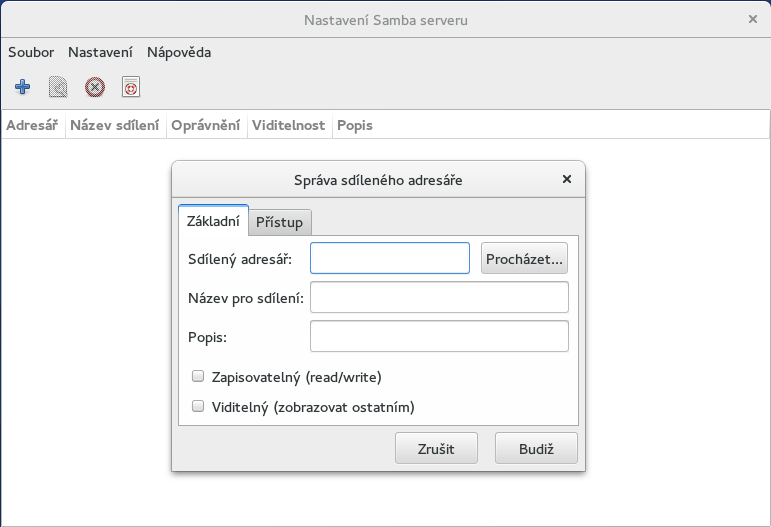
Task: Focus the Sdílený adresář text field
Action: (390, 258)
